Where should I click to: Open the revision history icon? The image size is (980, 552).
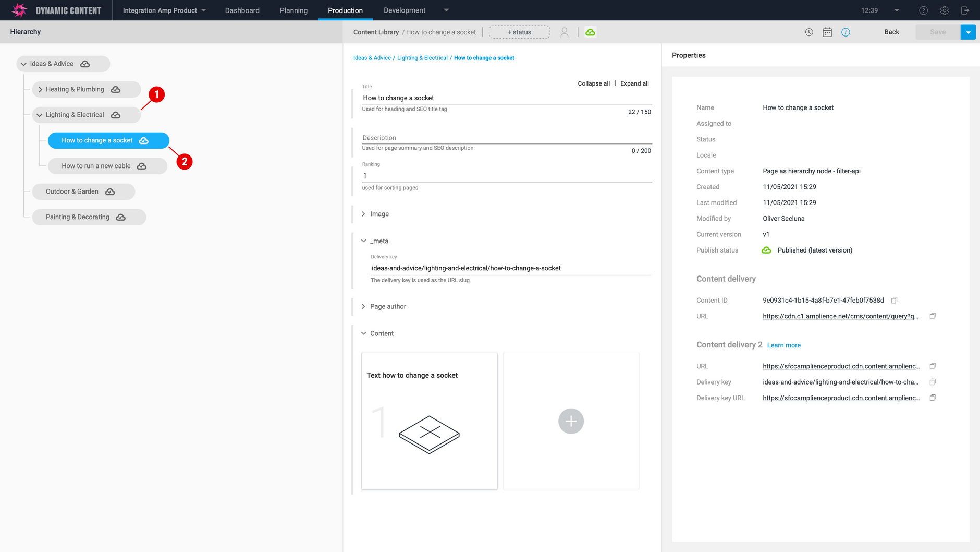point(808,32)
